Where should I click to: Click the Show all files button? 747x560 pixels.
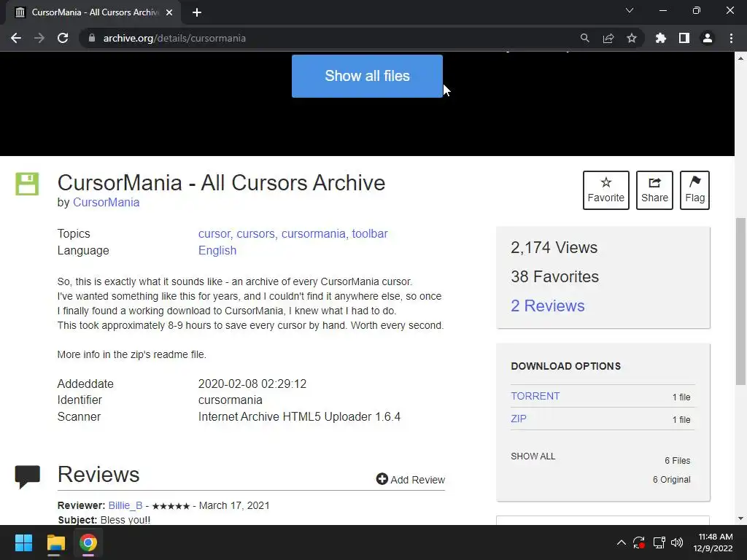point(368,76)
